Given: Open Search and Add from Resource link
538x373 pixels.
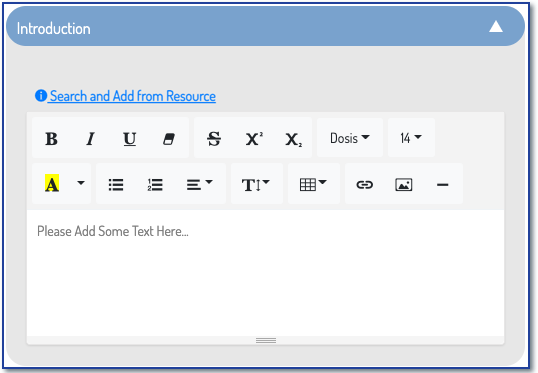Looking at the screenshot, I should click(133, 96).
